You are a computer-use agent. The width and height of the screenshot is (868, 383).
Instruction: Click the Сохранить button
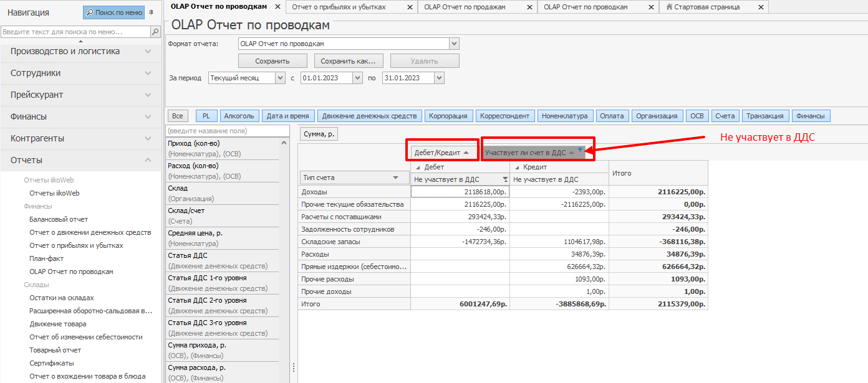tap(272, 61)
